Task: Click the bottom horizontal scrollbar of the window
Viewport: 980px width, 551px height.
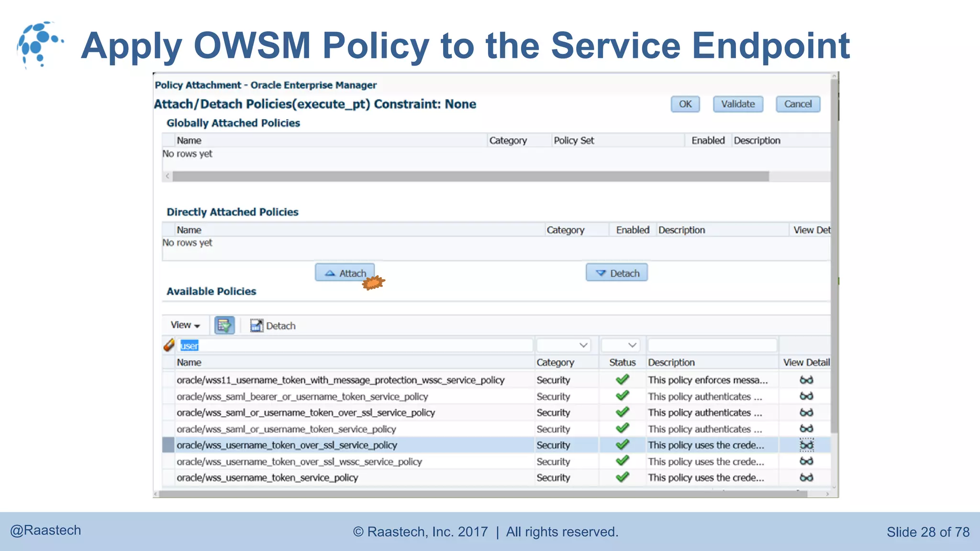Action: [483, 494]
